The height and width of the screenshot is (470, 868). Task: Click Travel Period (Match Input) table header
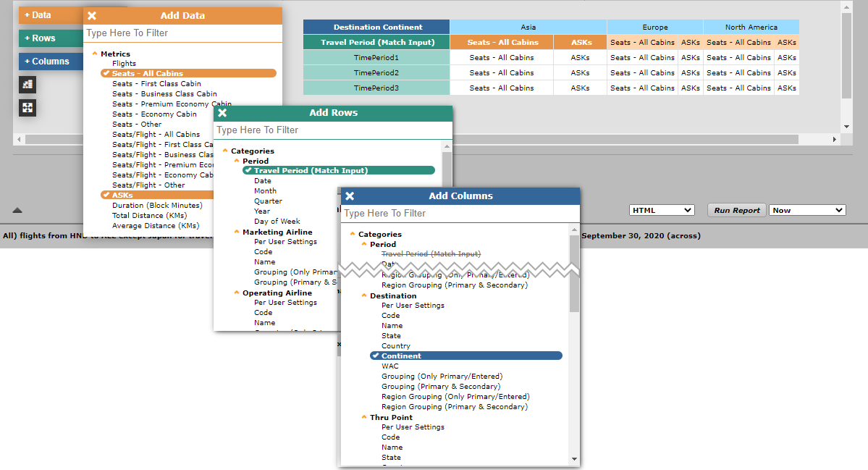[x=376, y=42]
